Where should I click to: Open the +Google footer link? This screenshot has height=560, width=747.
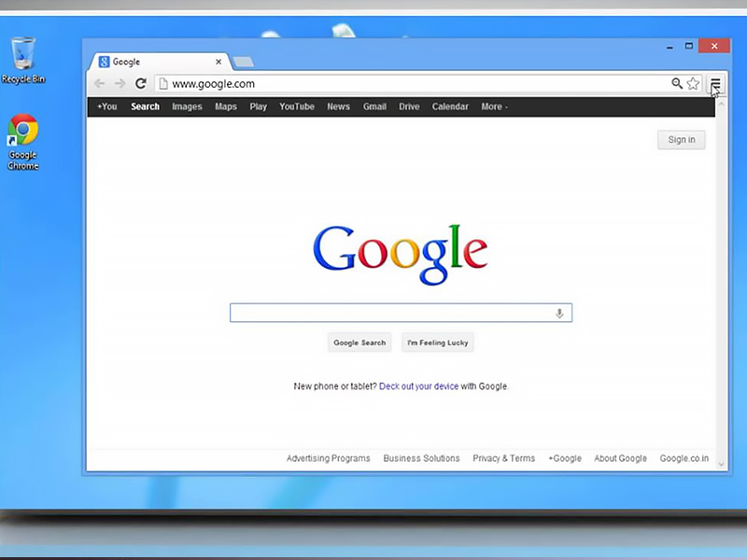click(x=565, y=458)
